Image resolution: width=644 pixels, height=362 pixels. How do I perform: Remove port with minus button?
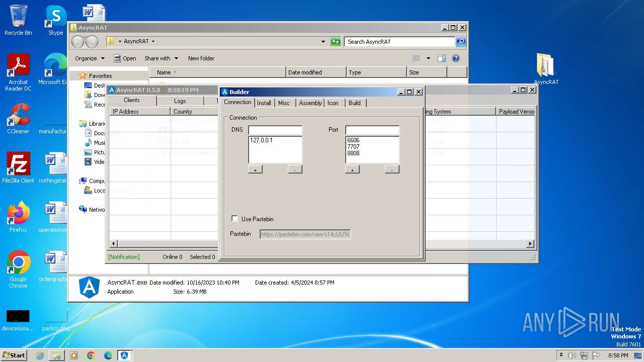(x=392, y=169)
